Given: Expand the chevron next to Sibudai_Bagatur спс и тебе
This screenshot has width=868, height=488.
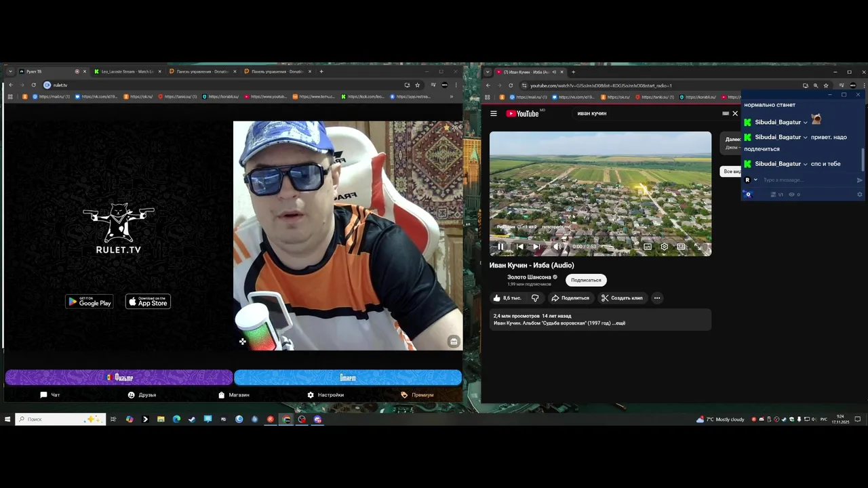Looking at the screenshot, I should (806, 164).
